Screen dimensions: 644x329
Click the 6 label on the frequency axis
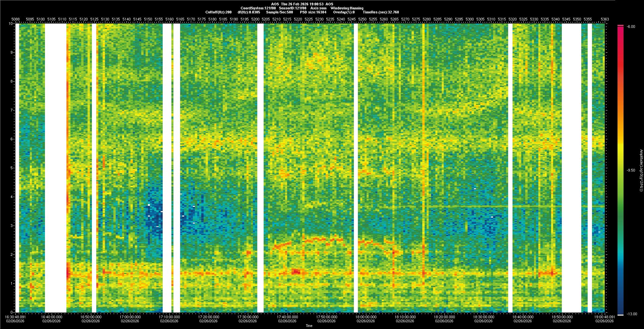[x=12, y=139]
